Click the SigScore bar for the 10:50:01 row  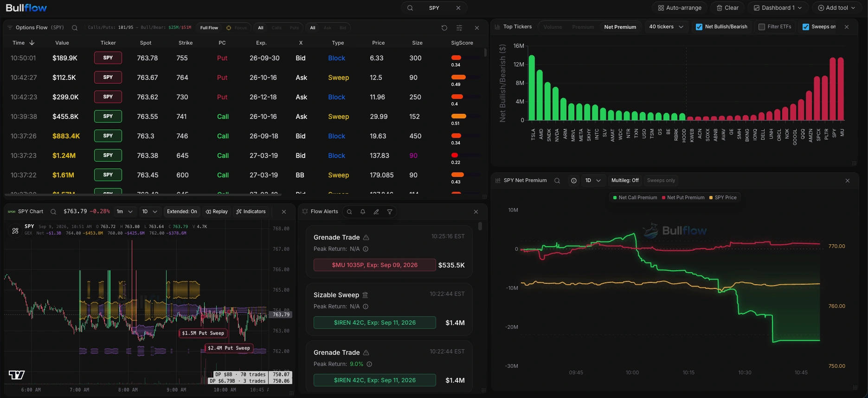tap(465, 58)
